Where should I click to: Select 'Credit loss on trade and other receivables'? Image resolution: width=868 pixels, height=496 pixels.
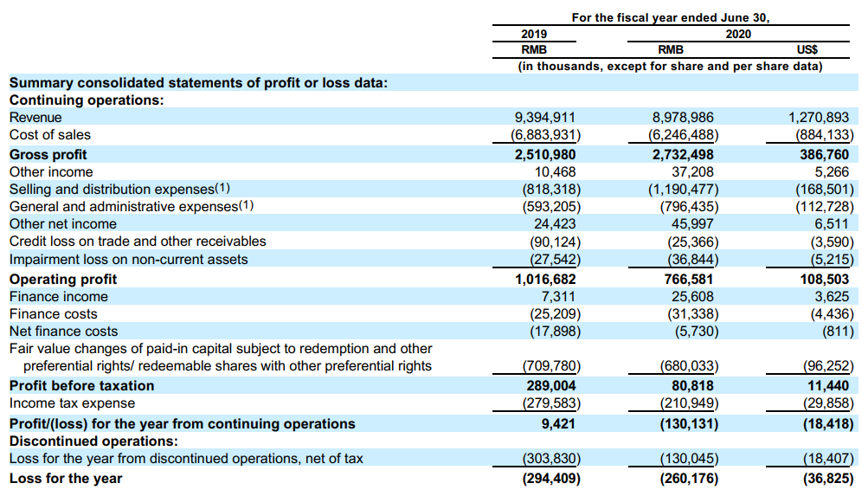pos(138,242)
